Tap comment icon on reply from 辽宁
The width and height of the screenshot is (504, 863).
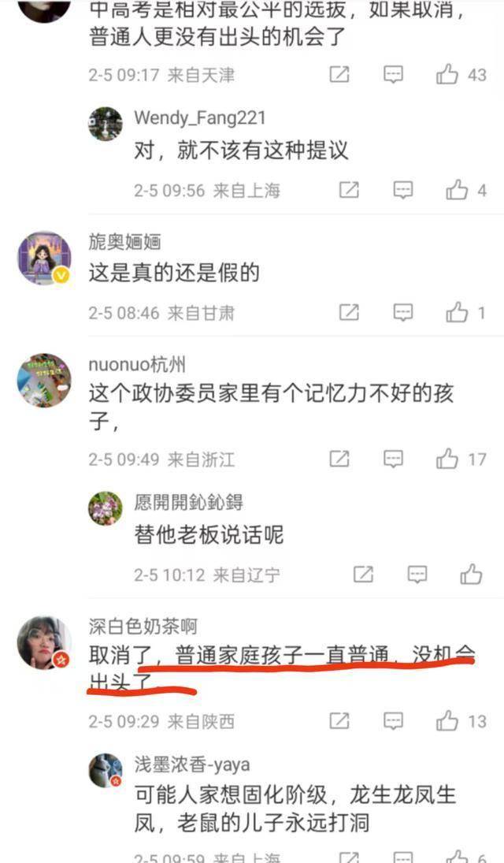click(x=417, y=575)
